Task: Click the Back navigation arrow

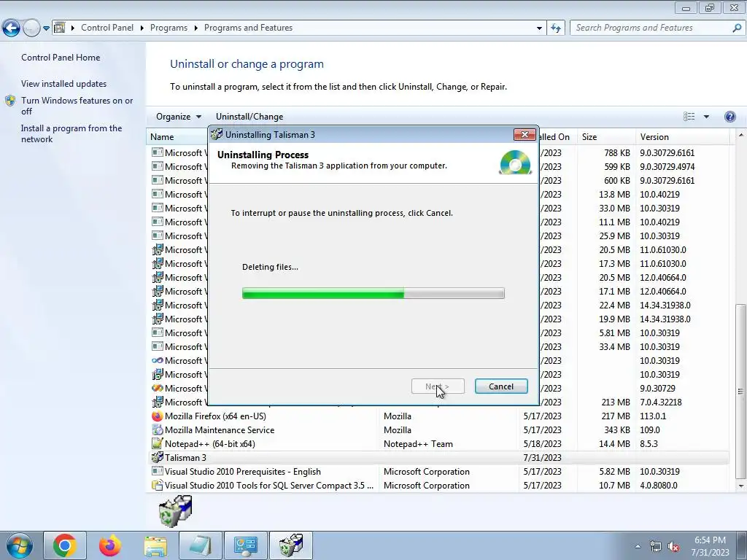Action: [12, 28]
